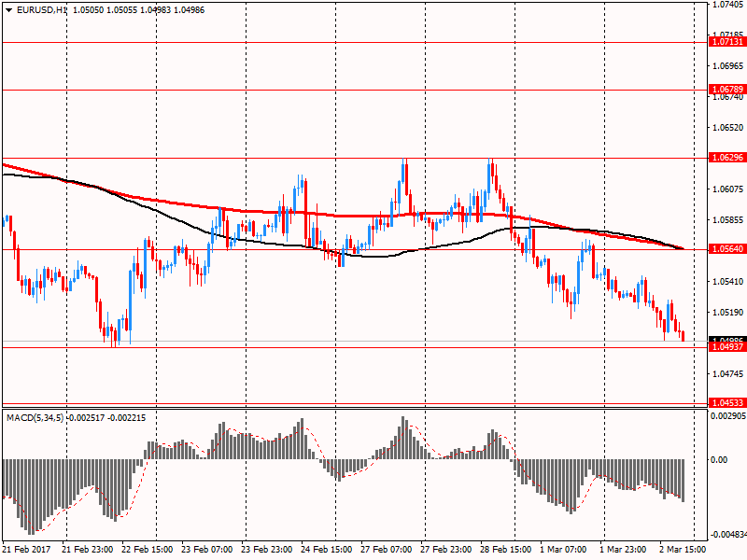Click the MACD(5,34,5) indicator label

click(x=37, y=417)
